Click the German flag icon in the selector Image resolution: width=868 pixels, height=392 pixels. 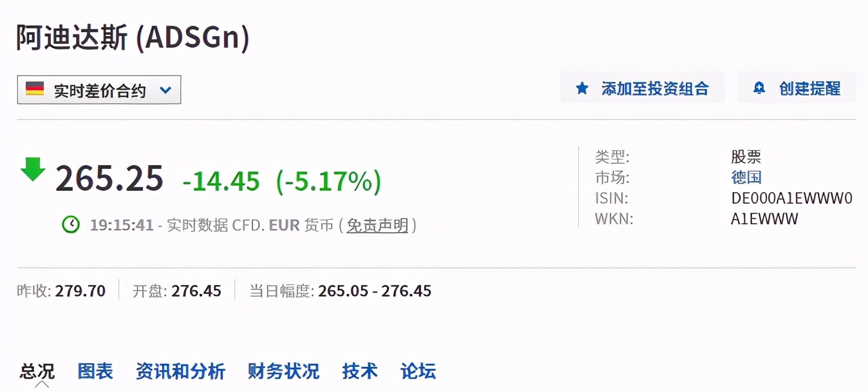coord(35,89)
